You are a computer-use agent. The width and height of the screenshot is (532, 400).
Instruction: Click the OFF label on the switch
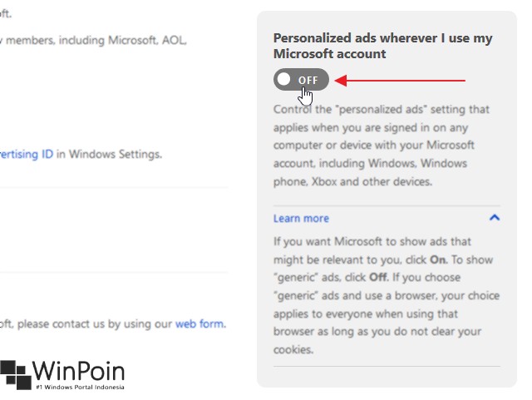tap(308, 80)
